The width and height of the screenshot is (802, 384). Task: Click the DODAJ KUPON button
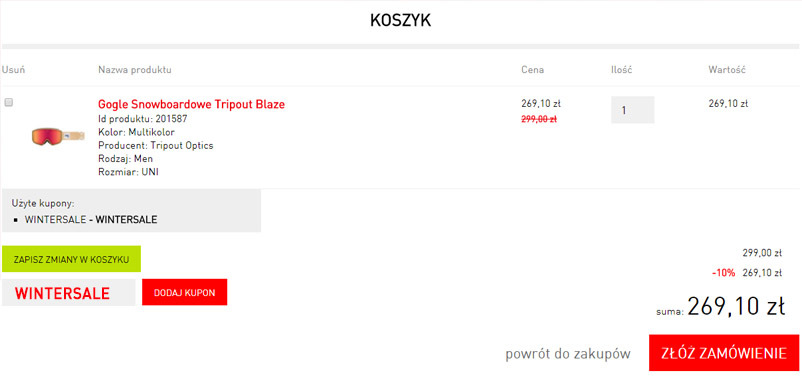pyautogui.click(x=185, y=292)
